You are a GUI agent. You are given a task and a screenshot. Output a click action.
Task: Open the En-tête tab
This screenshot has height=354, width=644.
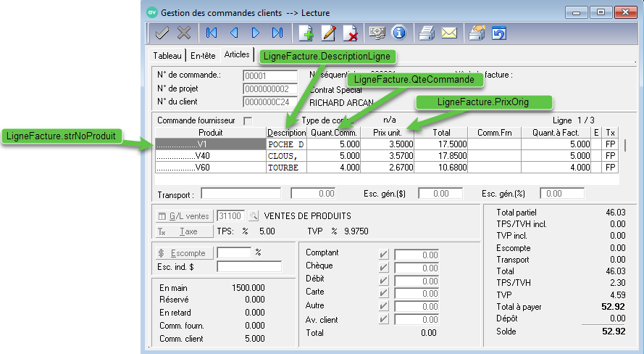click(203, 56)
